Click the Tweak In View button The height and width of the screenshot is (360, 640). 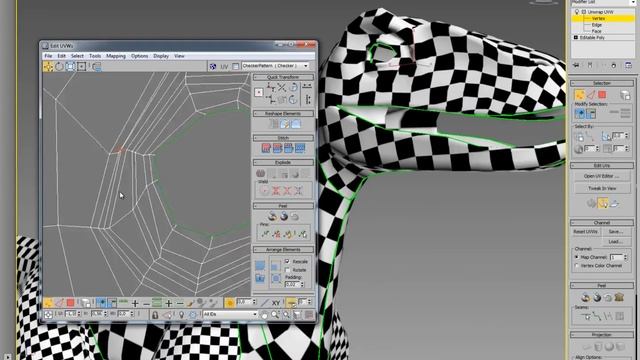point(602,189)
